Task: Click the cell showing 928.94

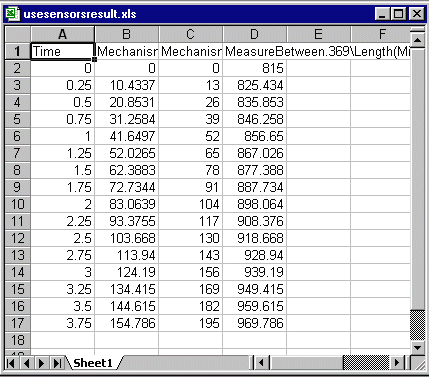Action: [x=254, y=255]
